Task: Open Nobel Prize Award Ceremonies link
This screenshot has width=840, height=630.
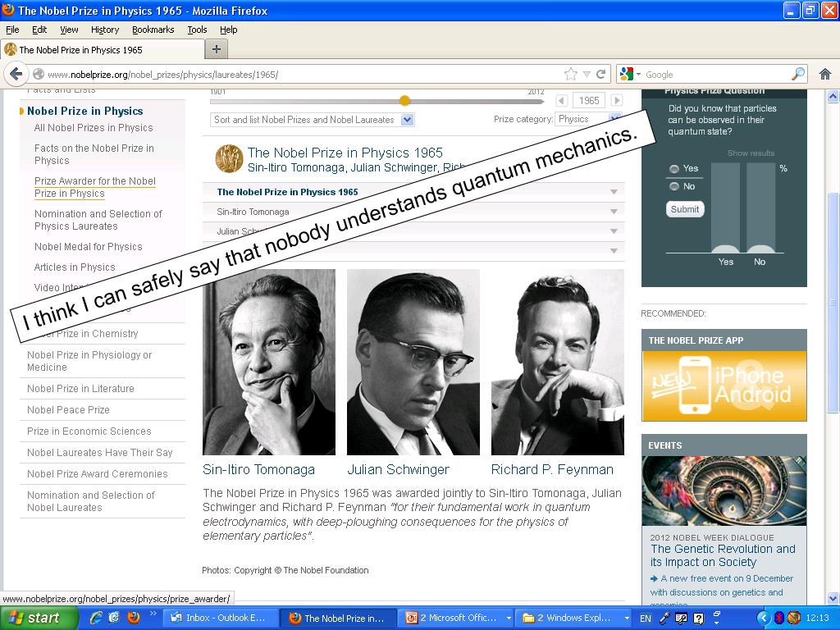Action: click(98, 474)
